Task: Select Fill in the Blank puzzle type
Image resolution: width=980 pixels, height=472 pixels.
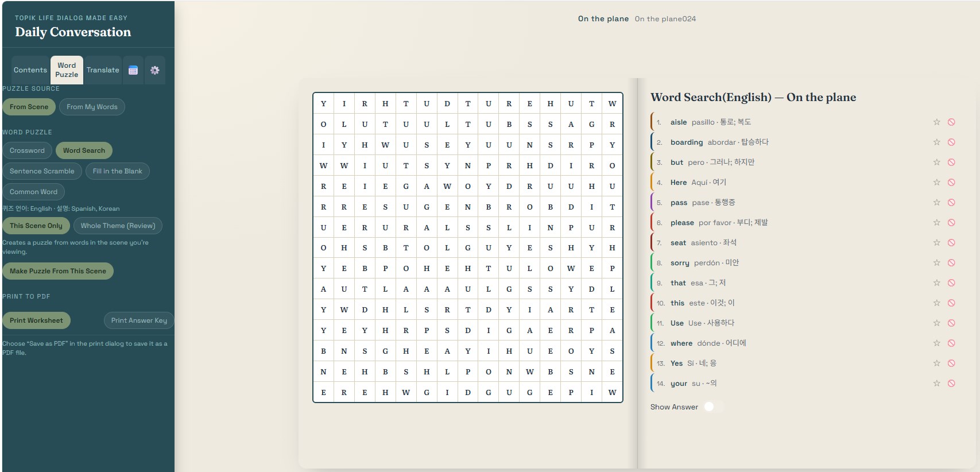Action: (118, 171)
